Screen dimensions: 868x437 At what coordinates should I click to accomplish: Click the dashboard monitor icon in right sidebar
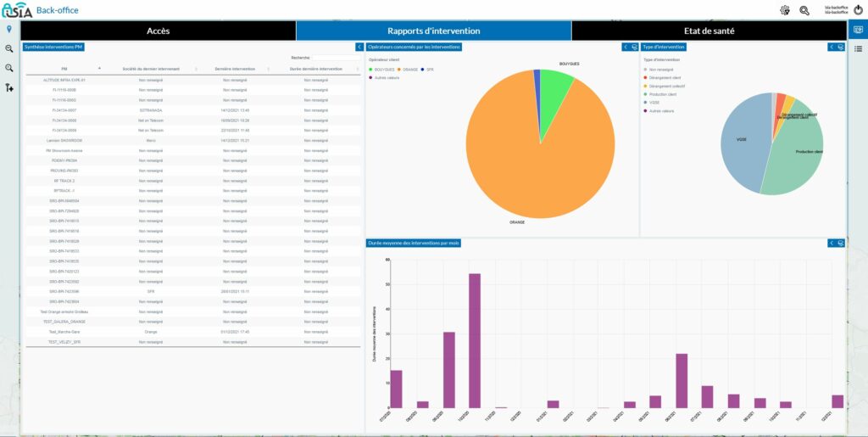coord(858,30)
